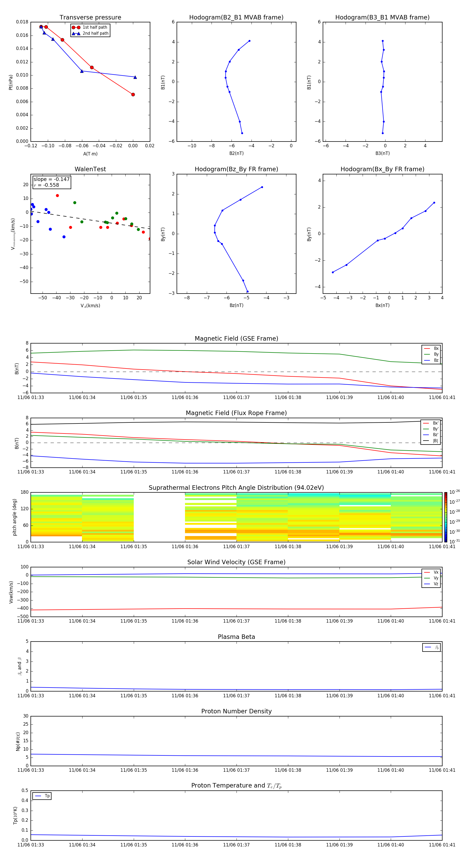Click the 'Plasma Beta' plot title

click(x=236, y=637)
